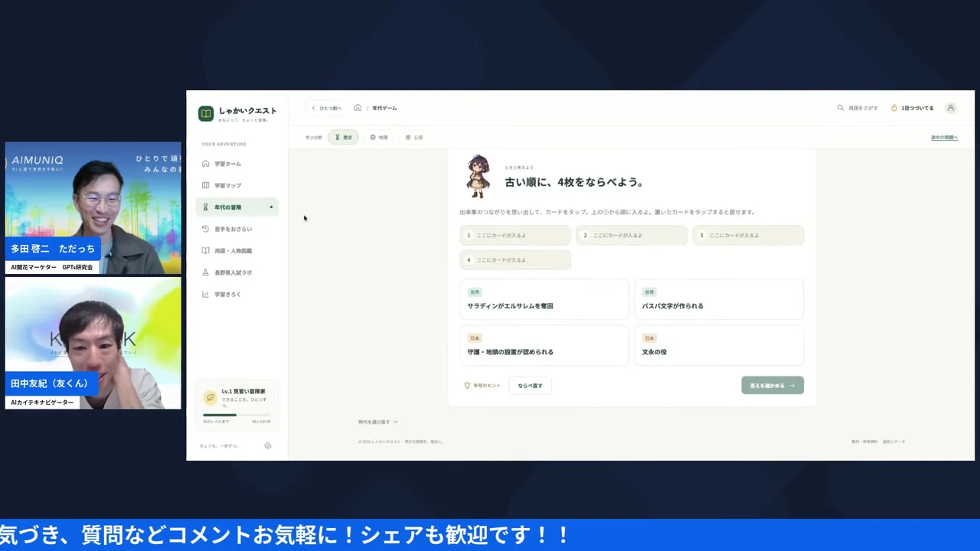The width and height of the screenshot is (980, 551).
Task: Click answer slot number 3
Action: coord(748,236)
